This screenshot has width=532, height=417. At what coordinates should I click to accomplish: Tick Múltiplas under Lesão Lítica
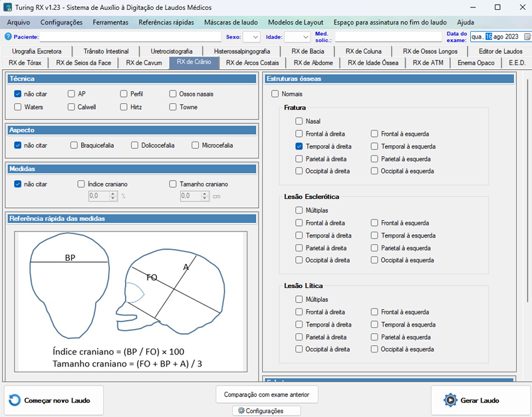(x=299, y=299)
